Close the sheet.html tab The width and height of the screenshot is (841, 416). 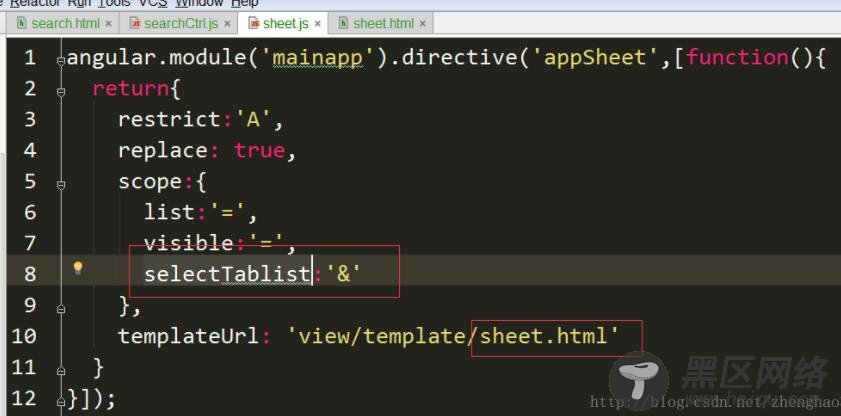click(x=423, y=24)
